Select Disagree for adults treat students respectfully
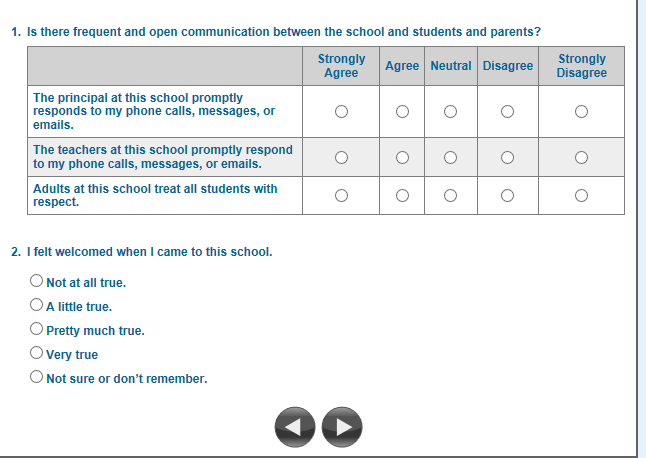Image resolution: width=646 pixels, height=458 pixels. pyautogui.click(x=508, y=195)
